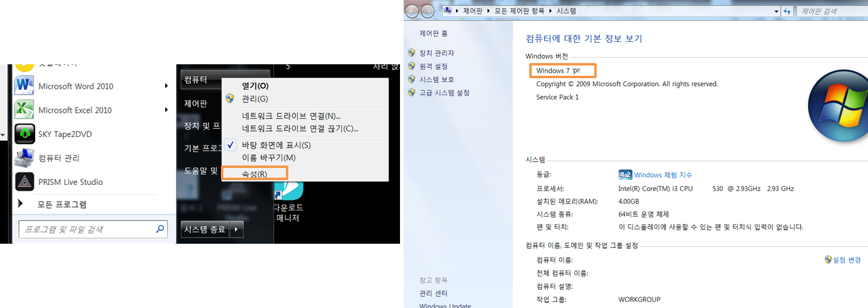This screenshot has width=868, height=308.
Task: Open 제어판 from Start menu right pane
Action: 195,103
